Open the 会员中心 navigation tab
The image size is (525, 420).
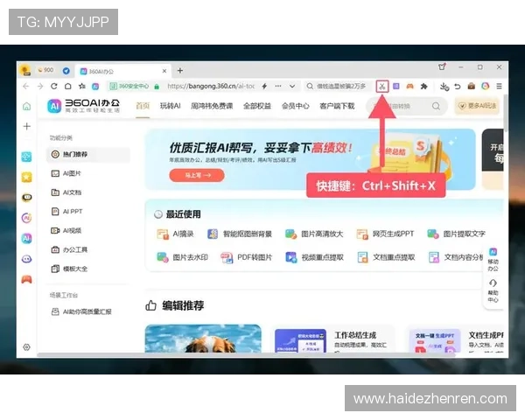[296, 106]
